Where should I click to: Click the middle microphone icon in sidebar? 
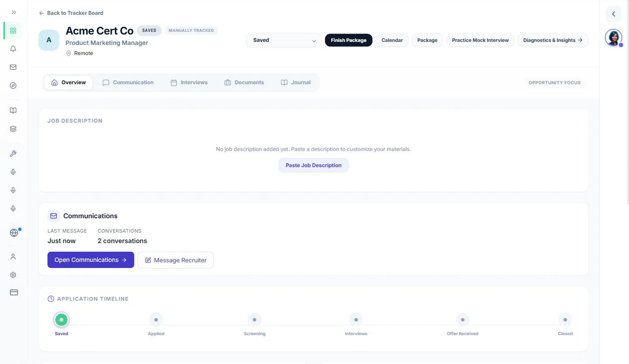click(x=13, y=190)
